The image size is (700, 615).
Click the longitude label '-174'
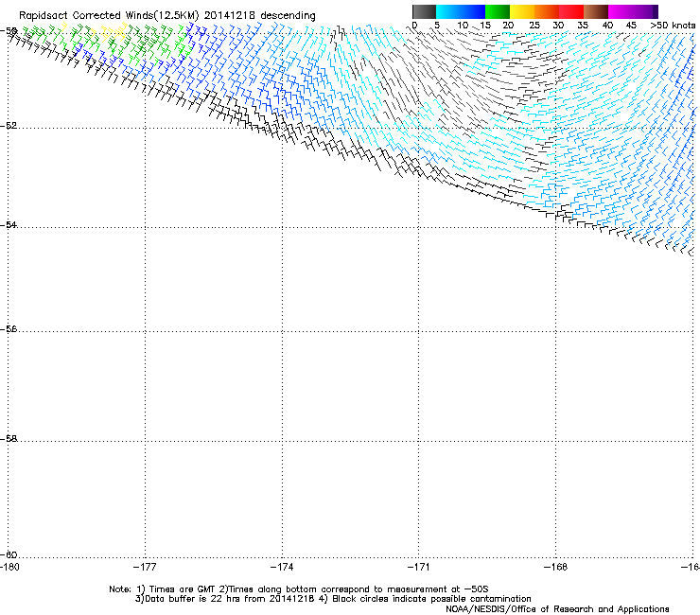pyautogui.click(x=282, y=567)
